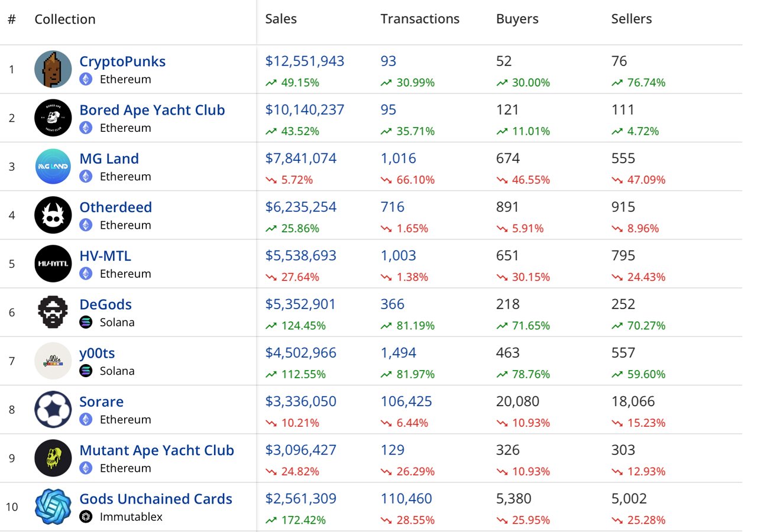Click CryptoPunks sales value $12,551,943
Viewport: 757px width, 532px height.
pyautogui.click(x=305, y=61)
